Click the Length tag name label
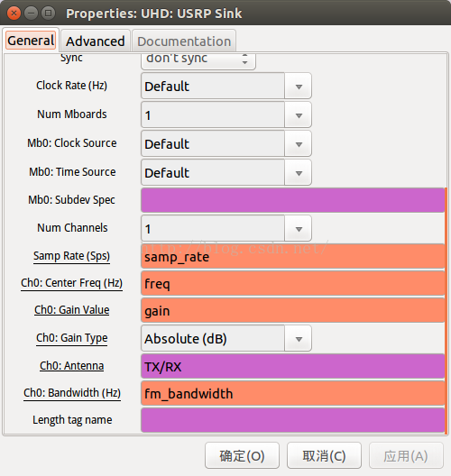This screenshot has width=451, height=476. click(72, 420)
